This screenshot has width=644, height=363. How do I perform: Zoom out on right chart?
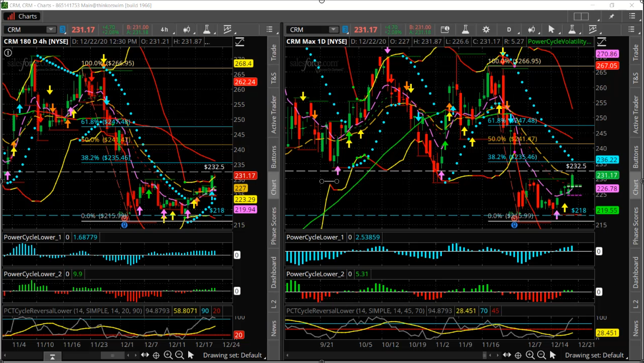click(542, 355)
